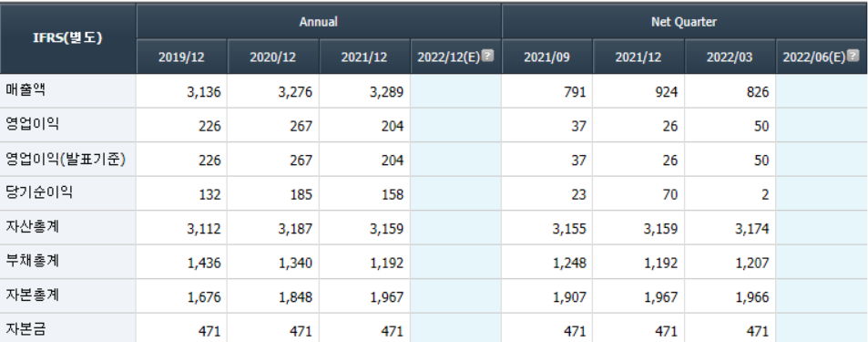
Task: Click 부채총계 value 1,436 for 2019/12
Action: point(204,264)
